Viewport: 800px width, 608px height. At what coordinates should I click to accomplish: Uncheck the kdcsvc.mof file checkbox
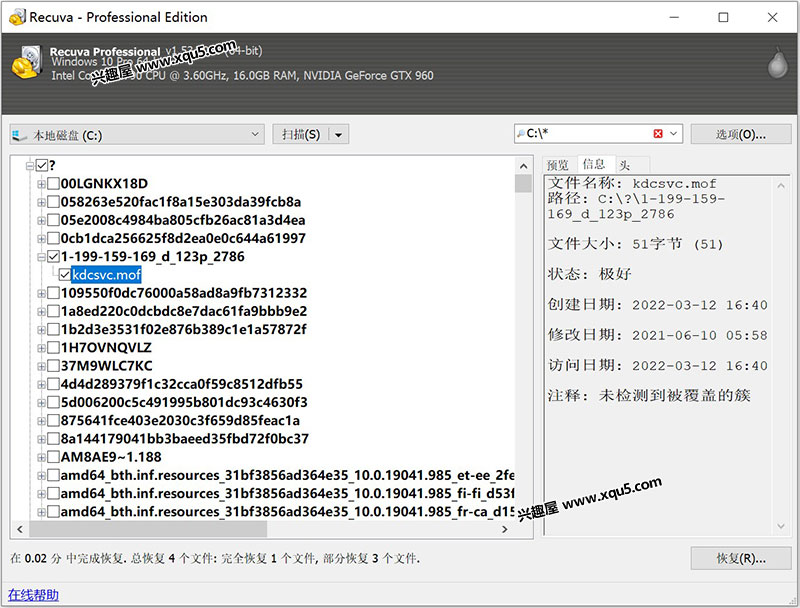point(64,275)
